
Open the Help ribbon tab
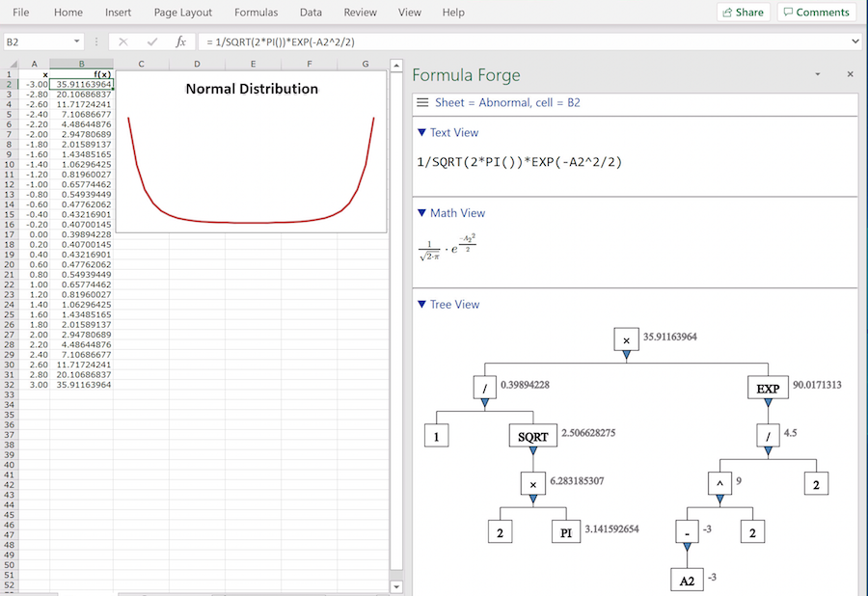pos(453,13)
